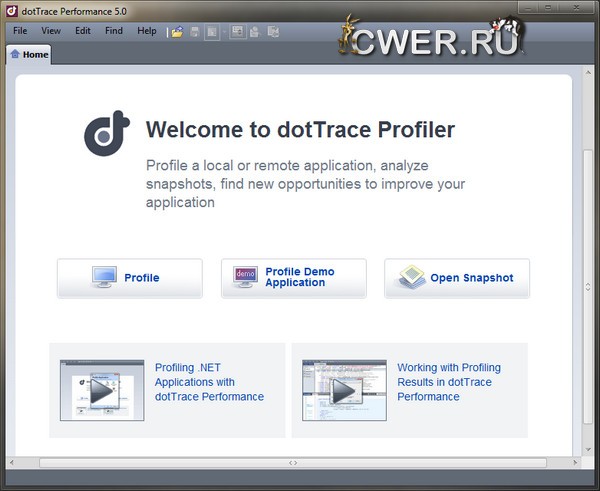Switch to the Home tab
The image size is (600, 491).
(x=29, y=54)
